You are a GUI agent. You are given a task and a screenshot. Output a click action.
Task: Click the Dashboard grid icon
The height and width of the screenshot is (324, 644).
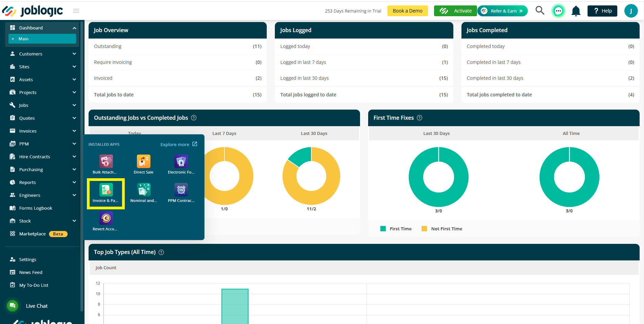(x=13, y=28)
